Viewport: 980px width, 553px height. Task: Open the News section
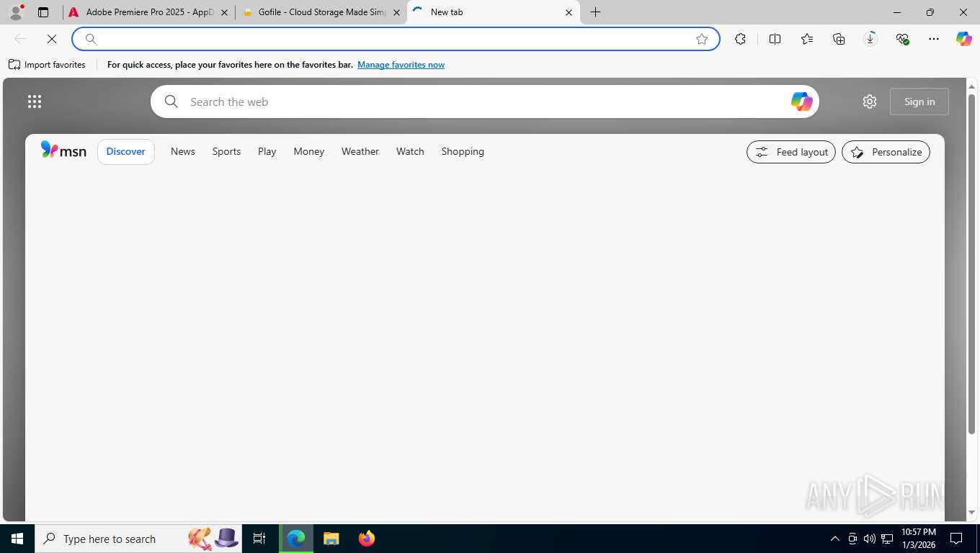click(x=183, y=151)
